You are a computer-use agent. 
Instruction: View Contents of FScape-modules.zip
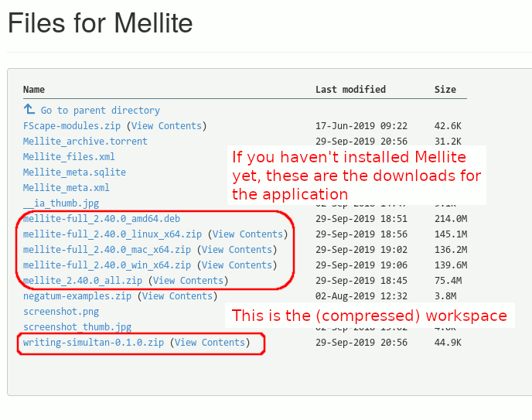tap(166, 126)
